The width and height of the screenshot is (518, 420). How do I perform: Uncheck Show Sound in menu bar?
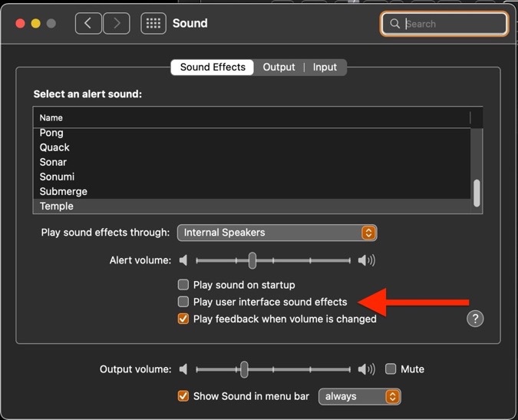[x=183, y=397]
